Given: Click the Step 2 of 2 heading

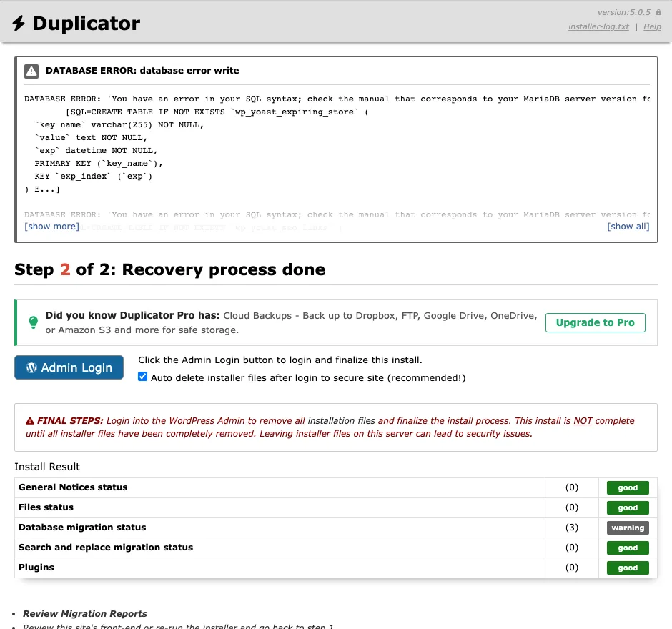Looking at the screenshot, I should click(169, 269).
